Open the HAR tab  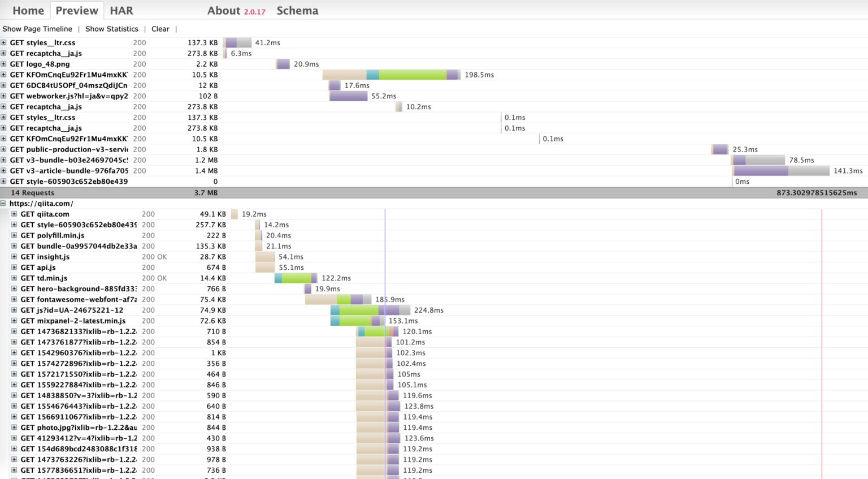(x=121, y=11)
